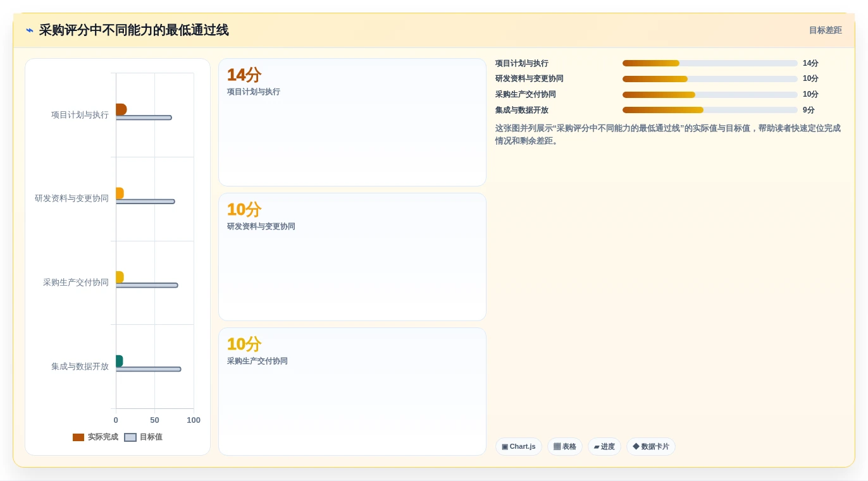Image resolution: width=868 pixels, height=481 pixels.
Task: Click the 集成与数据开放 progress bar
Action: click(x=710, y=110)
